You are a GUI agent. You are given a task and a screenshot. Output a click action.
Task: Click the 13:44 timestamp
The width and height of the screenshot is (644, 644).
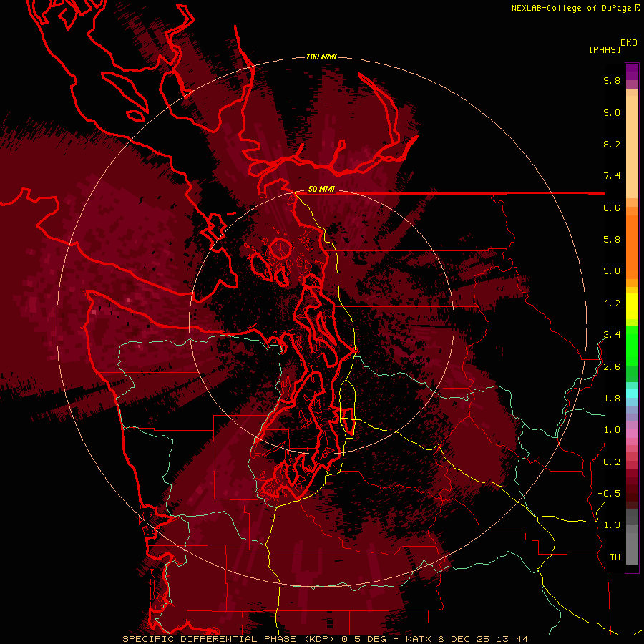tap(512, 639)
